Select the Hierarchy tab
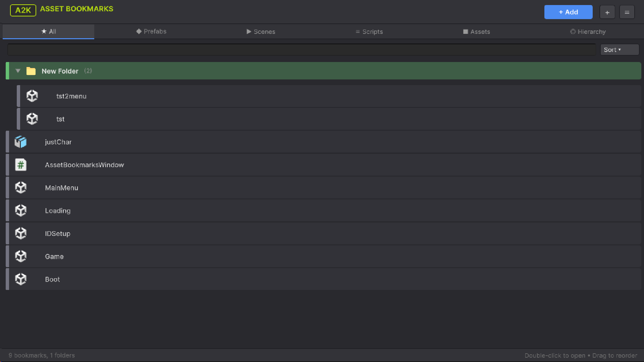This screenshot has height=362, width=644. tap(588, 32)
